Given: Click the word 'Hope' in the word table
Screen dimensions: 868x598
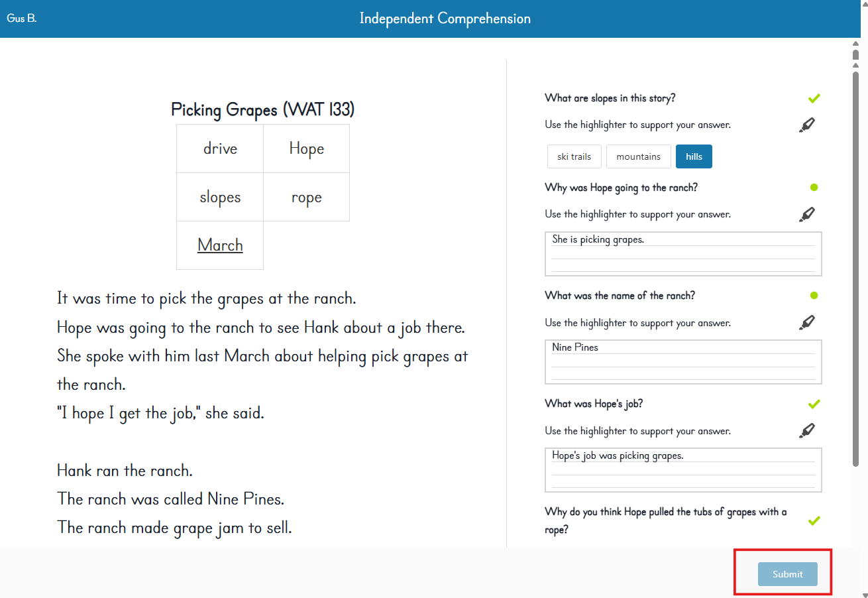Looking at the screenshot, I should (x=306, y=149).
